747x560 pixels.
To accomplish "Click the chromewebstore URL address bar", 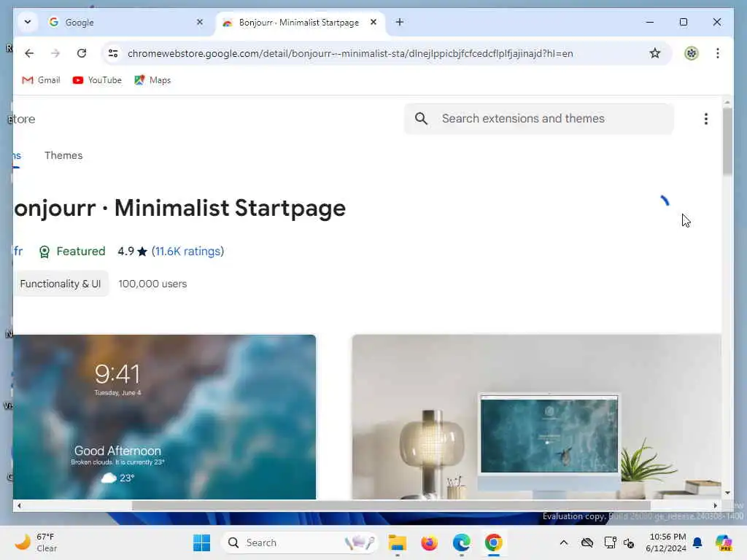I will click(x=350, y=53).
